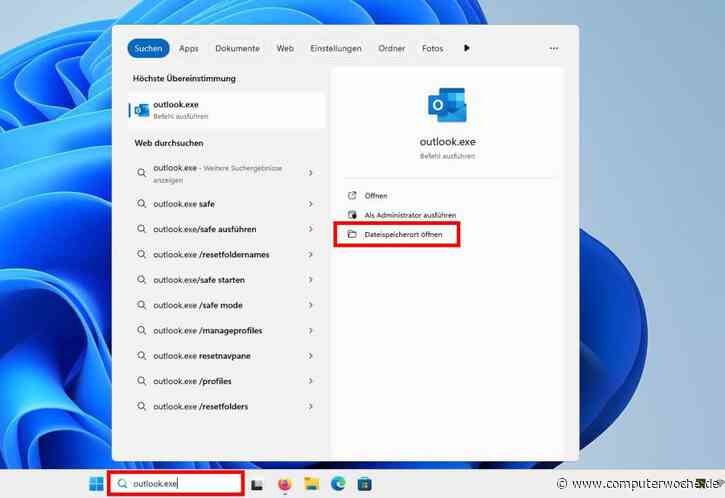Expand chevron for 'outlook.exe /safe mode'
The height and width of the screenshot is (498, 725).
point(311,305)
